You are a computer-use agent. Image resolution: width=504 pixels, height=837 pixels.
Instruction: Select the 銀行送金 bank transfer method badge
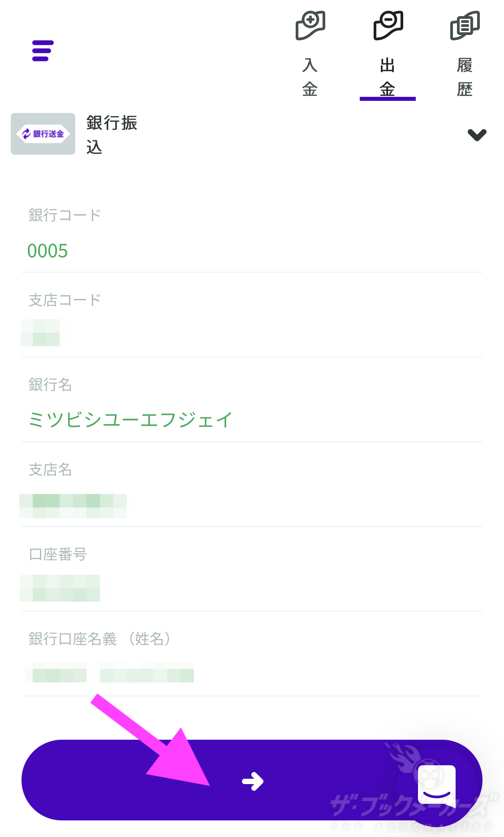(43, 133)
